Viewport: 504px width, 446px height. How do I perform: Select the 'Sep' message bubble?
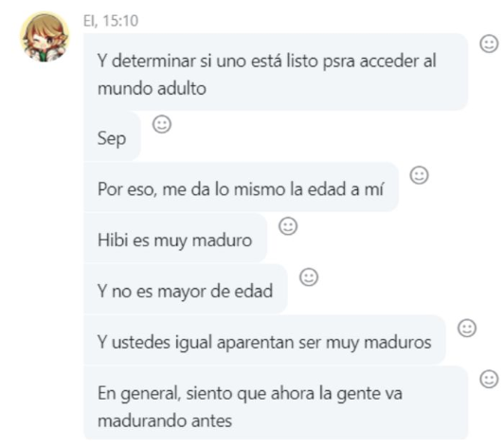(112, 136)
